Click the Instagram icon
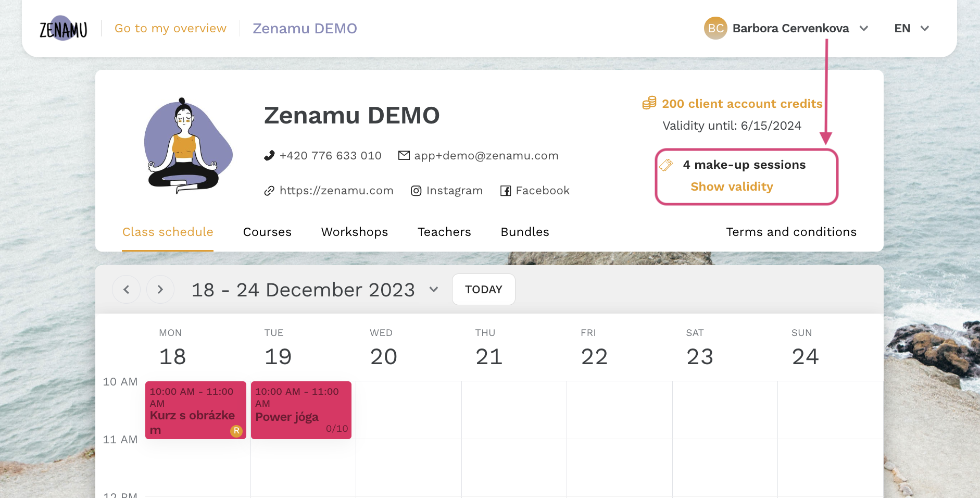The width and height of the screenshot is (980, 498). 416,191
